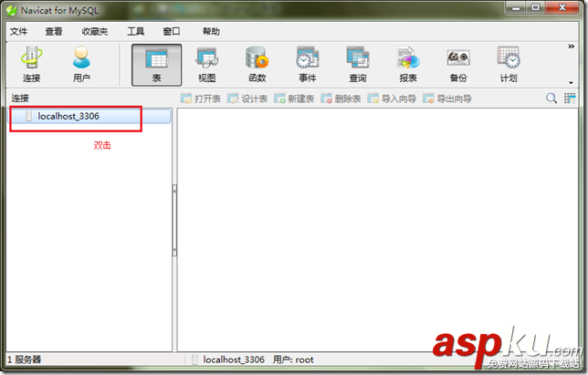Viewport: 588px width, 375px height.
Task: Open the 帮助 (Help) menu
Action: (x=211, y=31)
